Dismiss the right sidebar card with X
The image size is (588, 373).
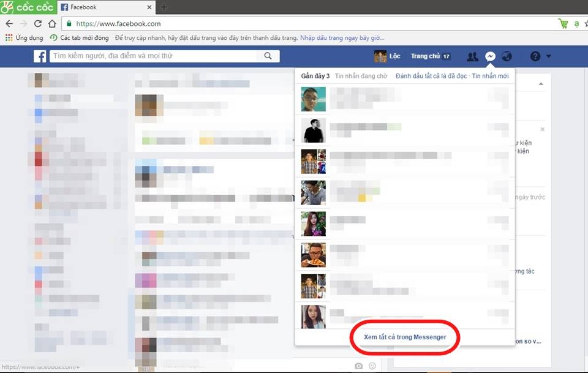(542, 129)
